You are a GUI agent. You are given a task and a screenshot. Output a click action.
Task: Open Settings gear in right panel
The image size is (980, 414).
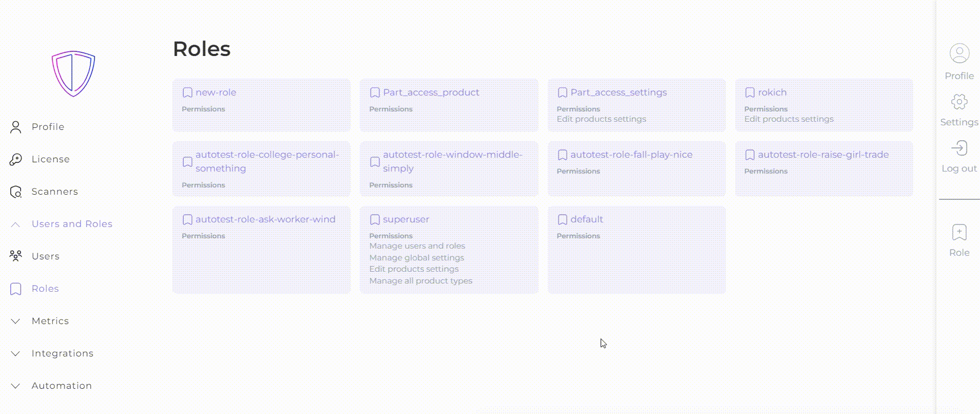coord(959,102)
